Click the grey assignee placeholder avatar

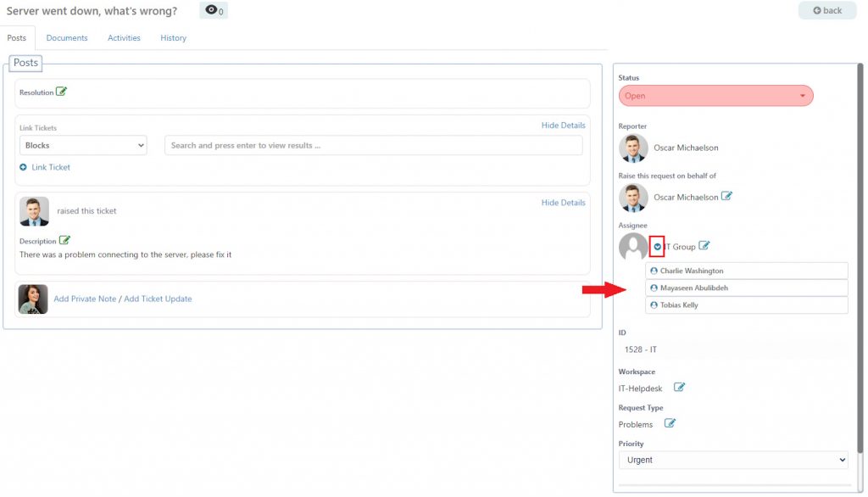pos(633,247)
